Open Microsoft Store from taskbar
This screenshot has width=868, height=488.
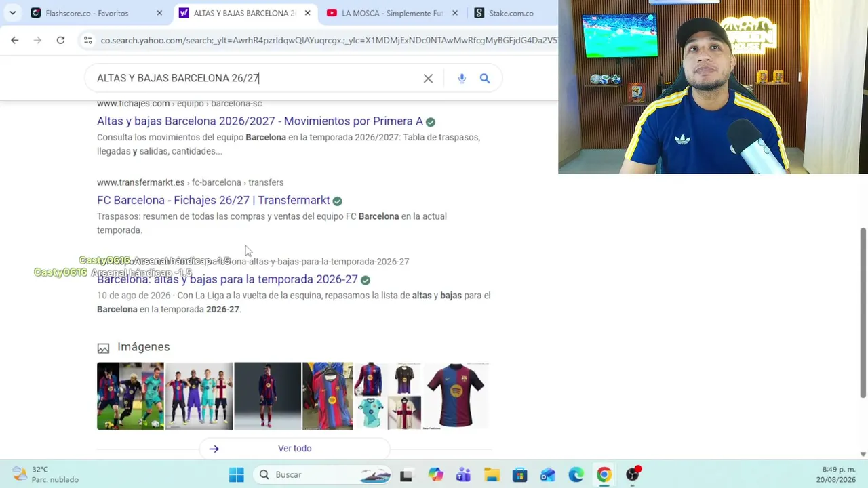519,475
